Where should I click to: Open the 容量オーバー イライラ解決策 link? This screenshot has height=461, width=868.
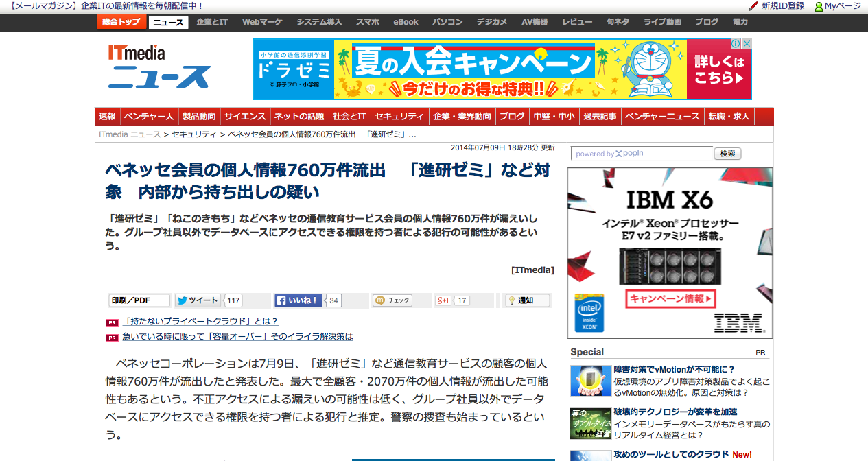point(237,337)
